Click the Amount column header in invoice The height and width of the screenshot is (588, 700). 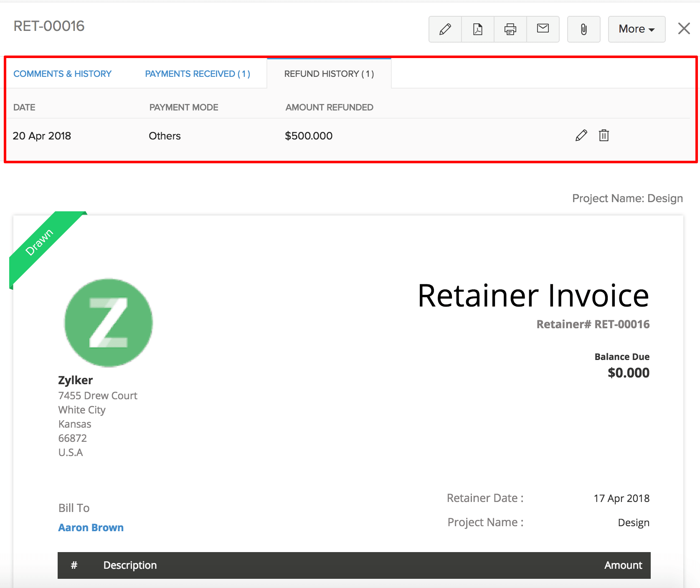tap(623, 565)
